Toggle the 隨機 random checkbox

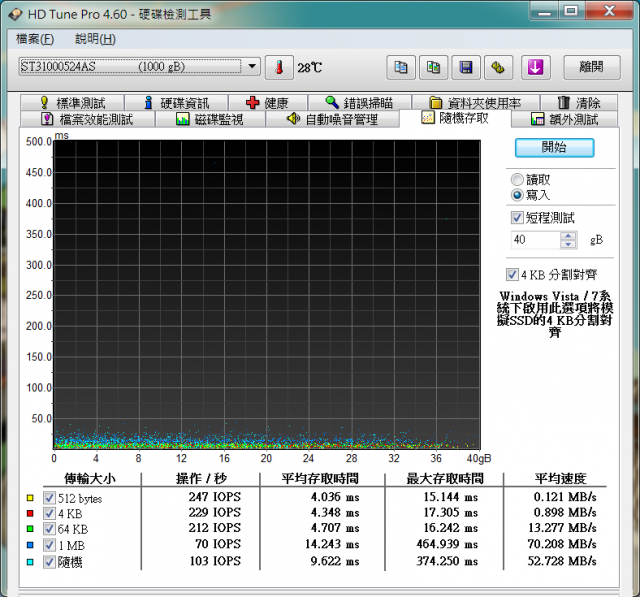point(49,562)
